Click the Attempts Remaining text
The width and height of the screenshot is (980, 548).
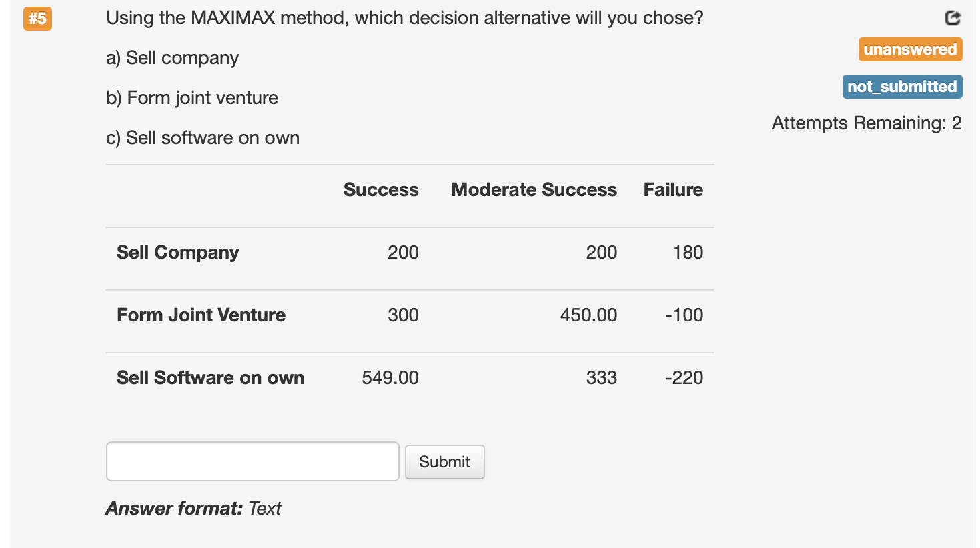point(866,123)
